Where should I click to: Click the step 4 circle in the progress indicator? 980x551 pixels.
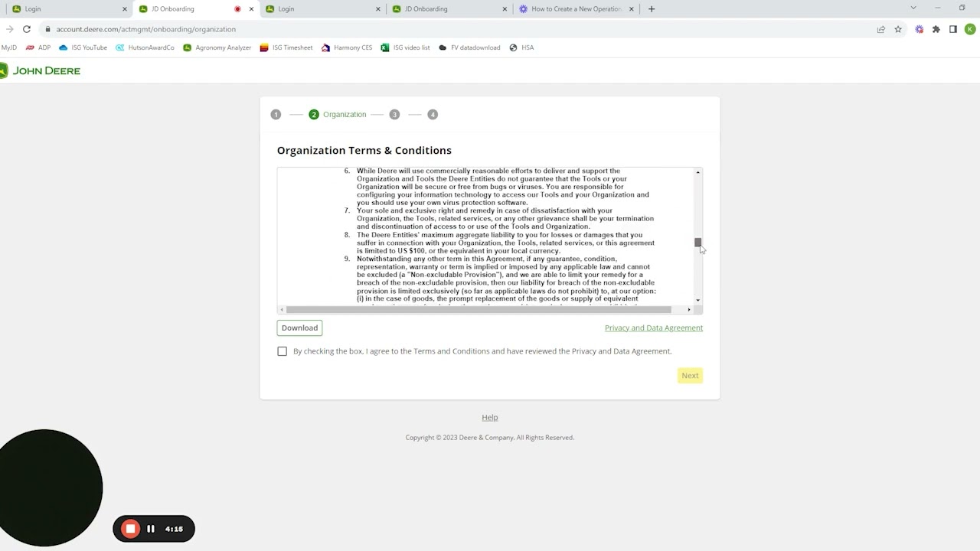point(433,114)
